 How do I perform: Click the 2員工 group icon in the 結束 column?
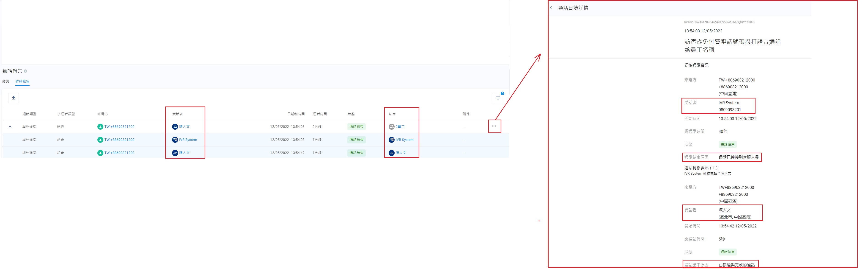[391, 126]
